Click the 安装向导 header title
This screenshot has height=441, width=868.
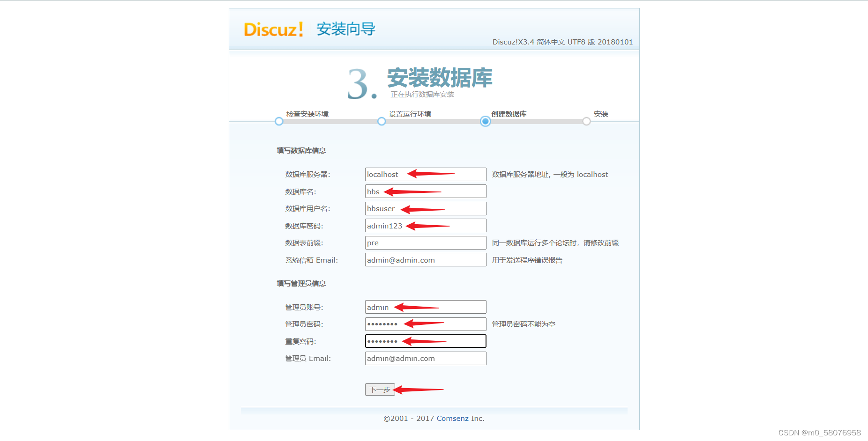pos(346,29)
